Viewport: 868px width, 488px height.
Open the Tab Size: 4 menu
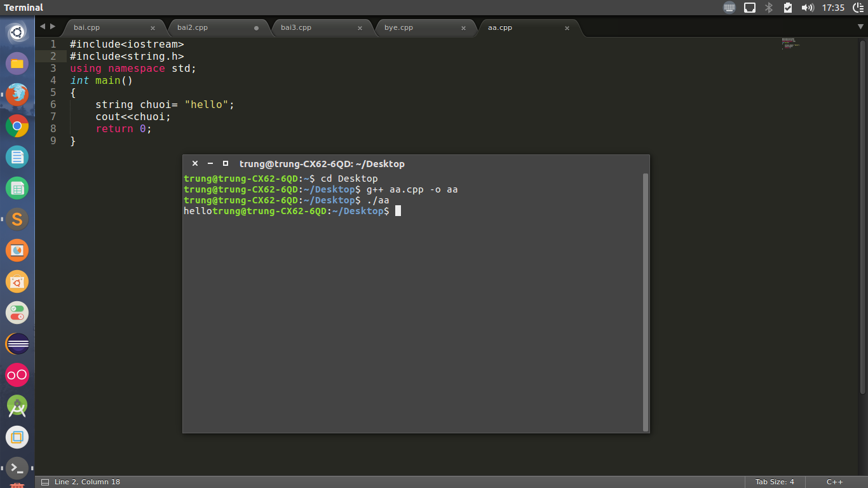coord(775,482)
